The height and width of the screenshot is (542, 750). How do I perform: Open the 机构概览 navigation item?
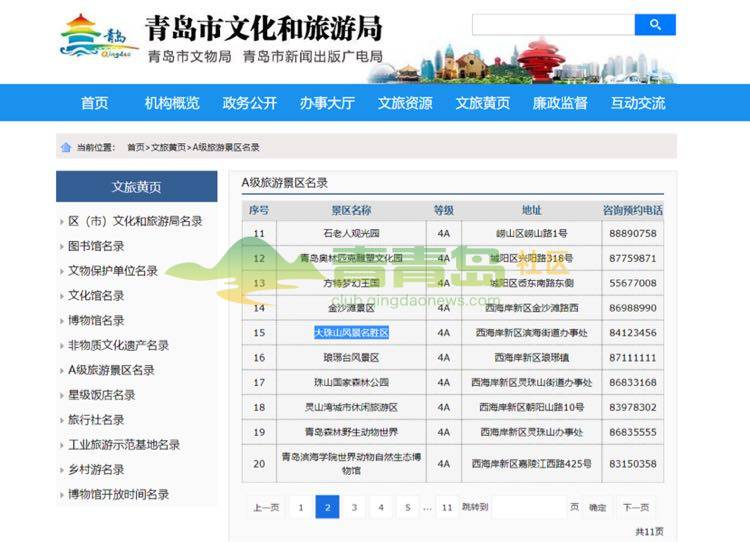(172, 103)
